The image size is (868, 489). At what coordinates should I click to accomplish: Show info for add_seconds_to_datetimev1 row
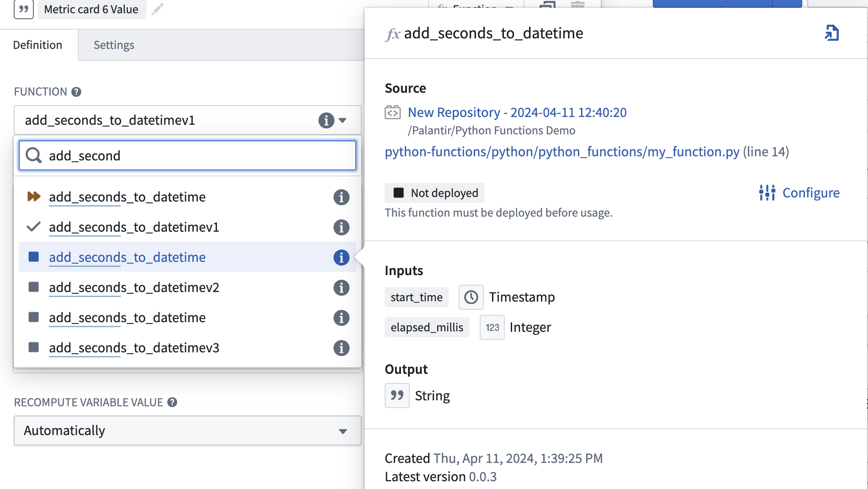[341, 228]
